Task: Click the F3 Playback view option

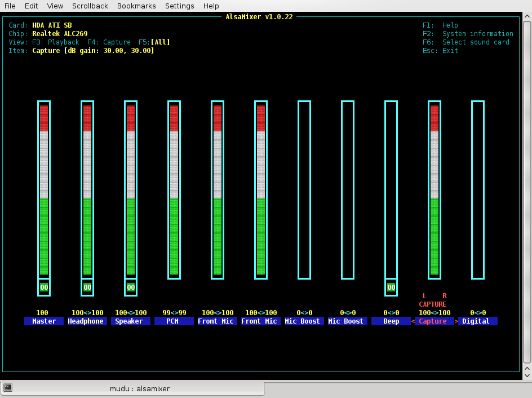Action: point(55,42)
